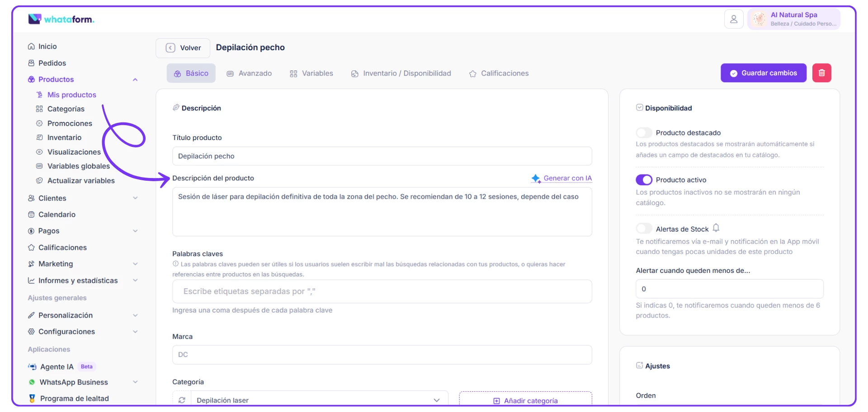Open the Inventario / Disponibilidad tab

pos(401,74)
